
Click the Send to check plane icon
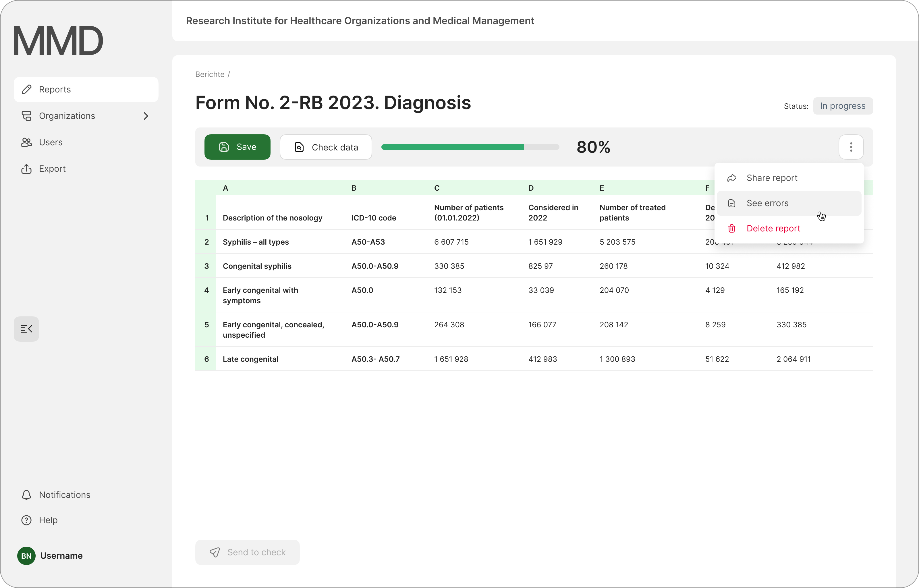click(x=215, y=552)
